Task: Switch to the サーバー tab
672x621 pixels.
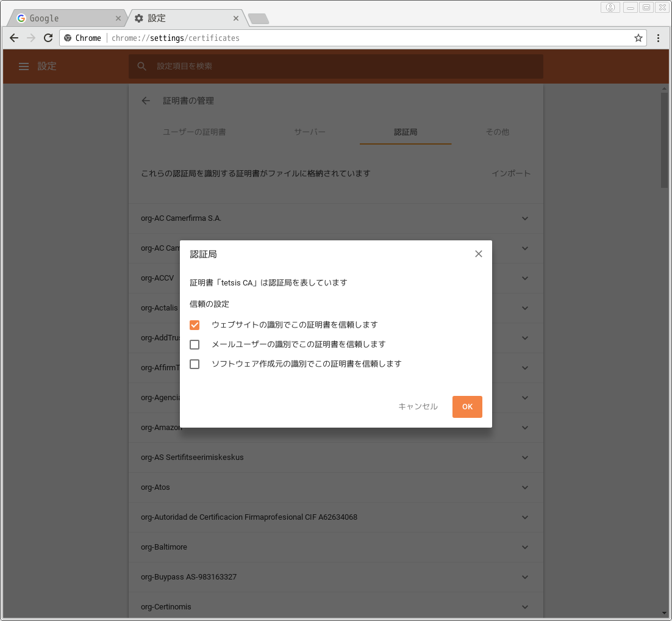Action: [x=310, y=132]
